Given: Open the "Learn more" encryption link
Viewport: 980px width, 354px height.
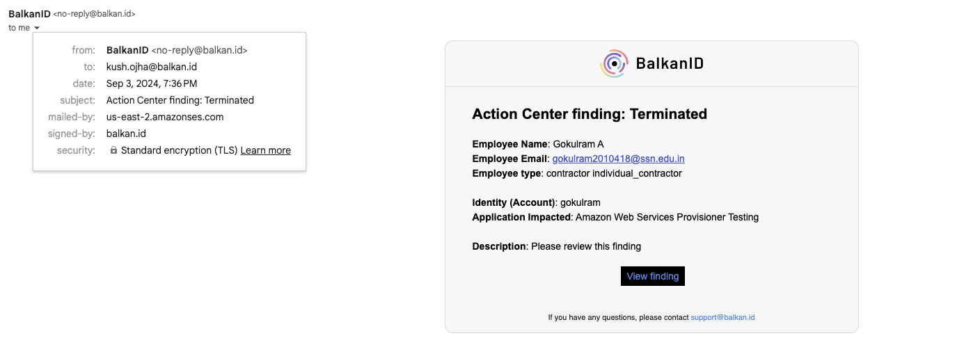Looking at the screenshot, I should (x=265, y=150).
